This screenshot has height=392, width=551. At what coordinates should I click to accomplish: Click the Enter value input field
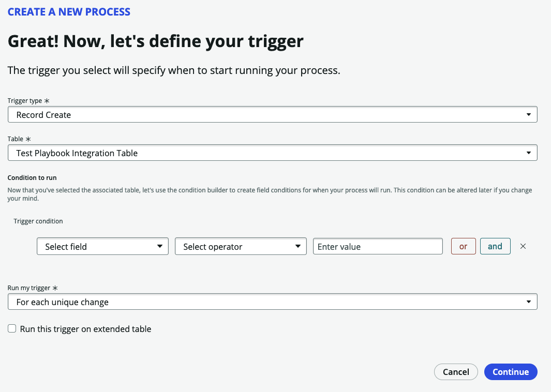point(378,247)
